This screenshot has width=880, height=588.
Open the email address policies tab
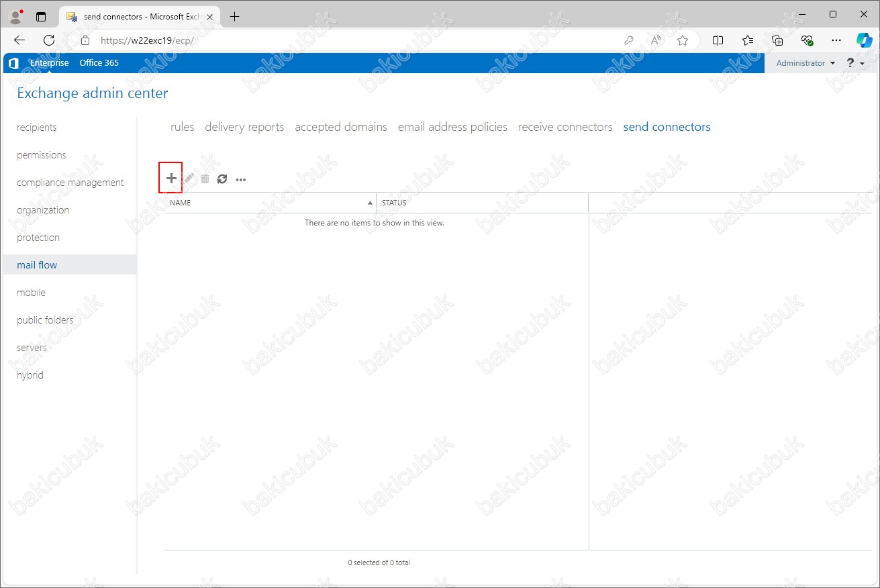coord(452,127)
